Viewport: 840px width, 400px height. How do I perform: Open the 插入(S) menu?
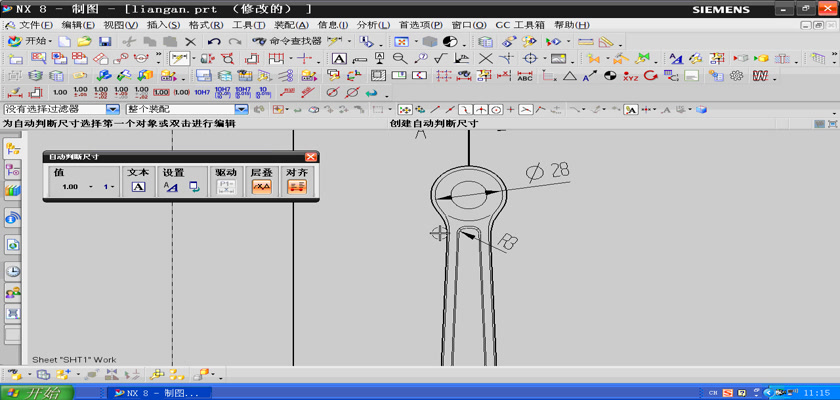pyautogui.click(x=163, y=25)
